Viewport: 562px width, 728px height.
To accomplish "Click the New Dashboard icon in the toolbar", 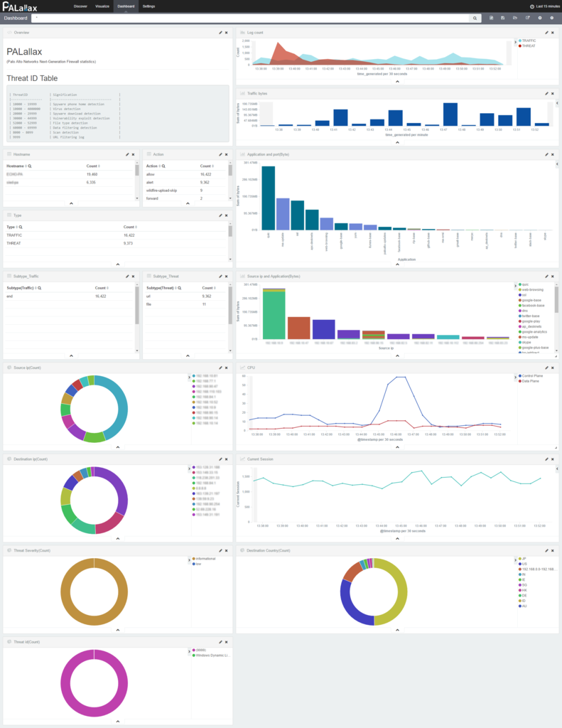I will [491, 18].
